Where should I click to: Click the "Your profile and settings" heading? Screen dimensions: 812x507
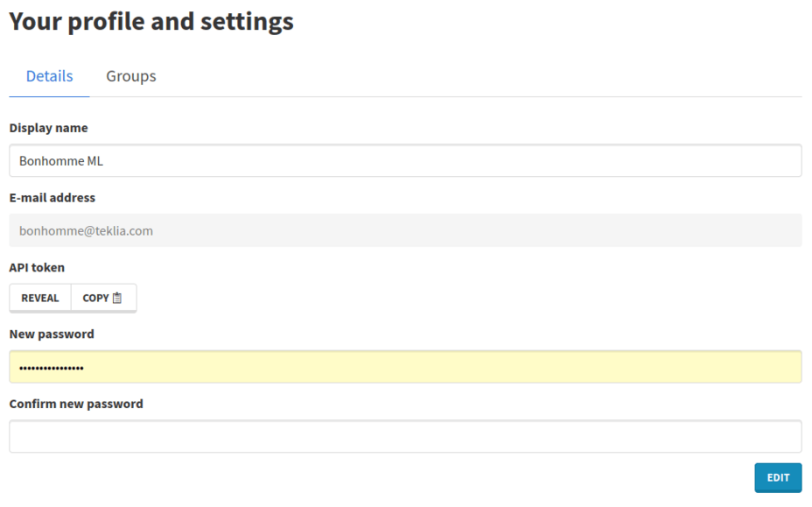point(151,22)
